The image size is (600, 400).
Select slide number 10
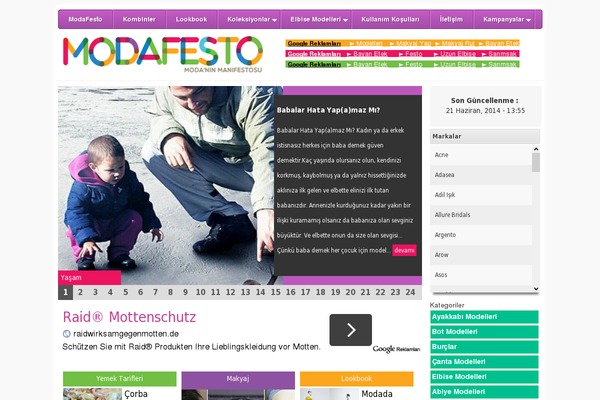[x=201, y=292]
